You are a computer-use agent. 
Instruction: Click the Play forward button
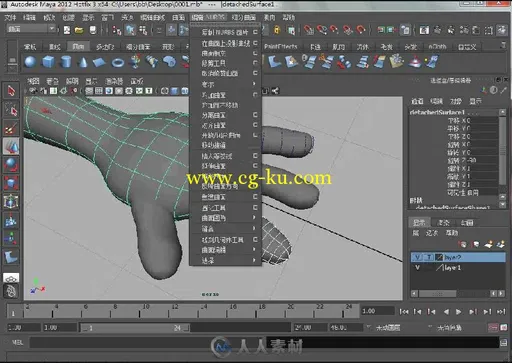point(459,312)
